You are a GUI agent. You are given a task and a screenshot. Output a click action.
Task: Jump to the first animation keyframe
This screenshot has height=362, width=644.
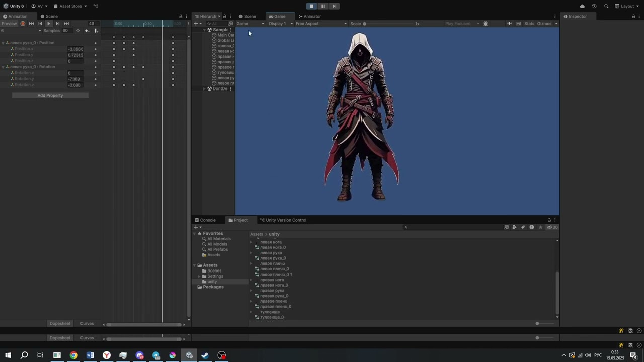31,24
